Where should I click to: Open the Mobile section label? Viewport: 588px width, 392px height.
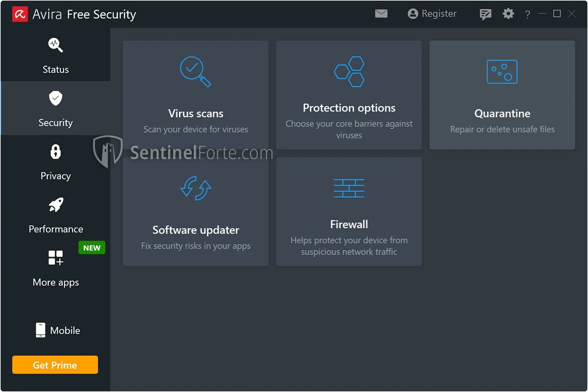click(65, 330)
